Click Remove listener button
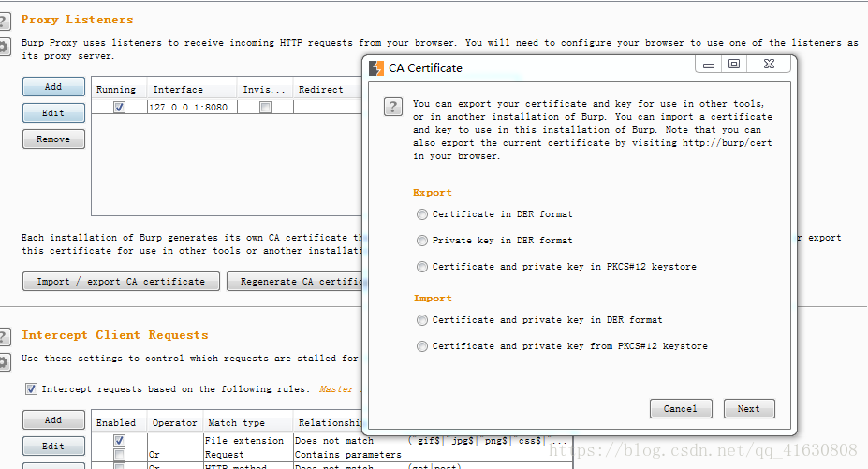Screen dimensions: 868x469 (53, 139)
